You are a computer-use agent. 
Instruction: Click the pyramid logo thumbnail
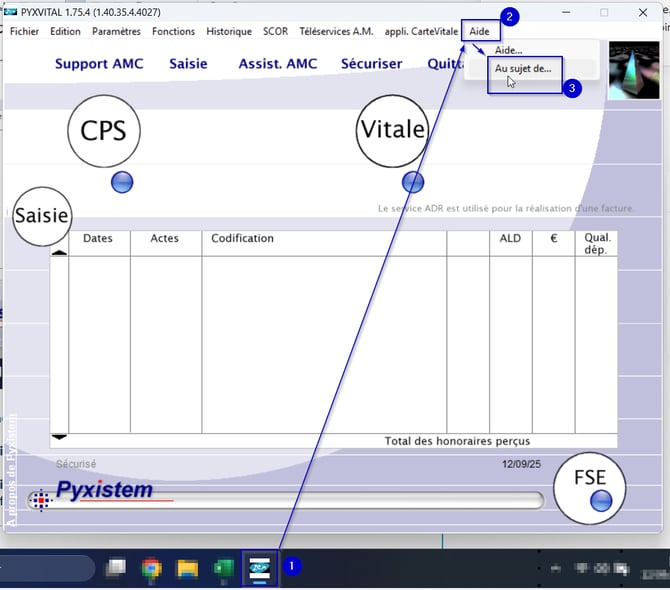click(634, 70)
